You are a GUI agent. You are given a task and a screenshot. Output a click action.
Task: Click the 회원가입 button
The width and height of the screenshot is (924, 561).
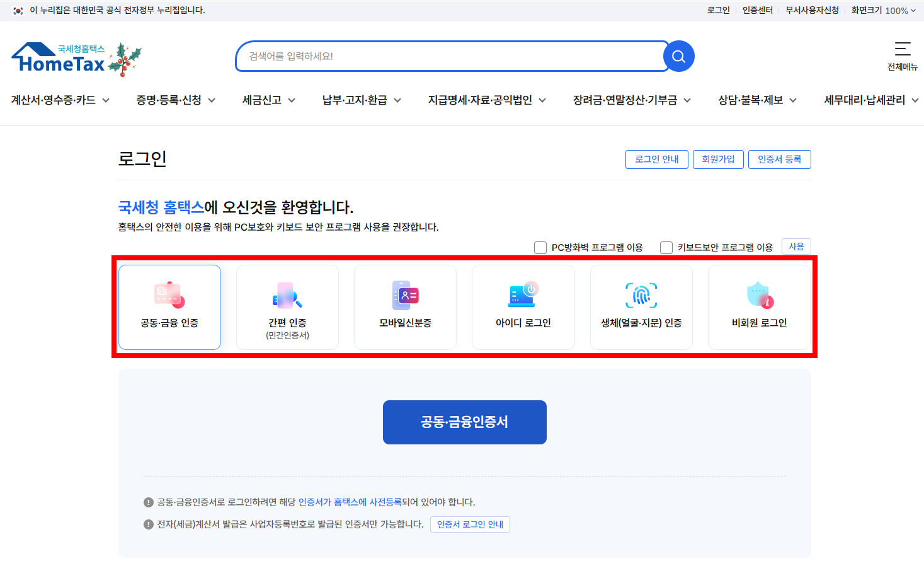718,159
